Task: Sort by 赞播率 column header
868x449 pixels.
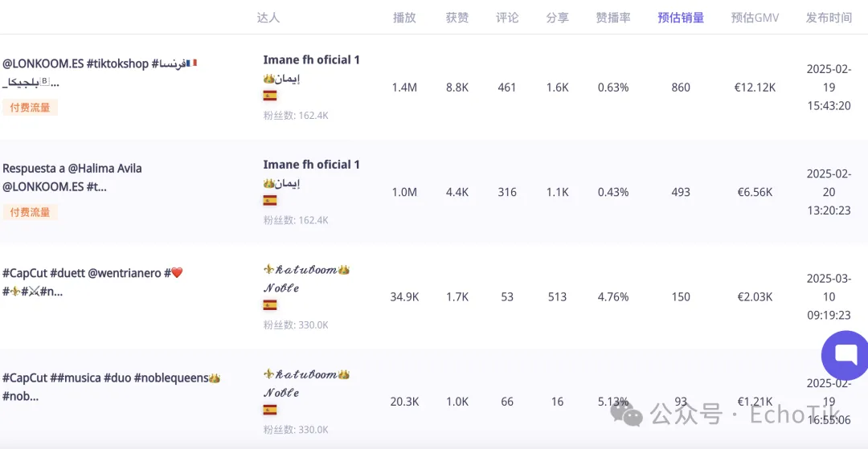Action: (613, 18)
